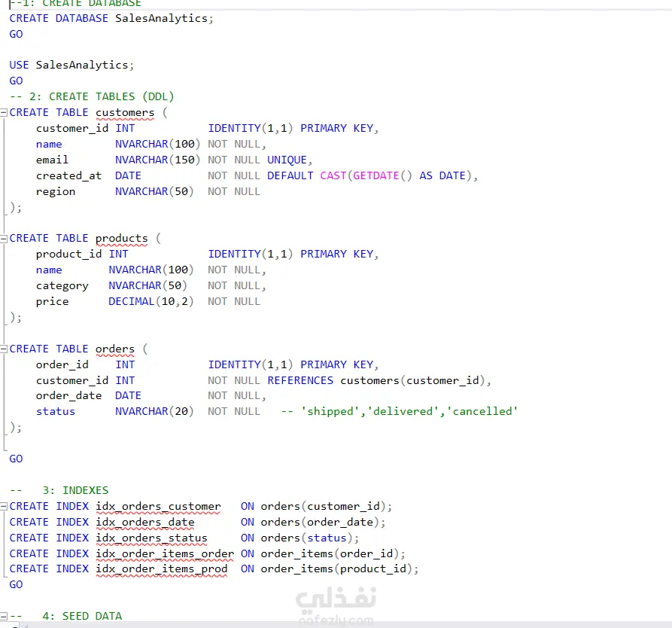This screenshot has height=628, width=672.
Task: Collapse the '4: SEED DATA' section
Action: click(x=4, y=616)
